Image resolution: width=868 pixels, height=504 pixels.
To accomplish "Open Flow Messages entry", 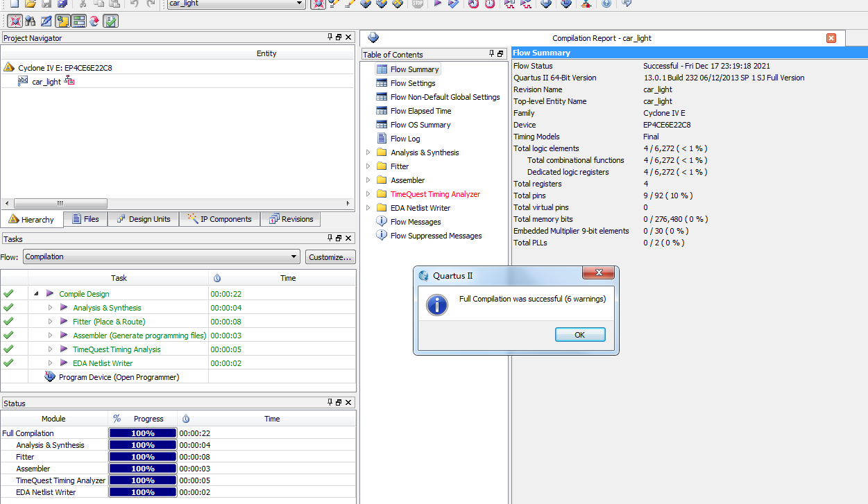I will [416, 222].
